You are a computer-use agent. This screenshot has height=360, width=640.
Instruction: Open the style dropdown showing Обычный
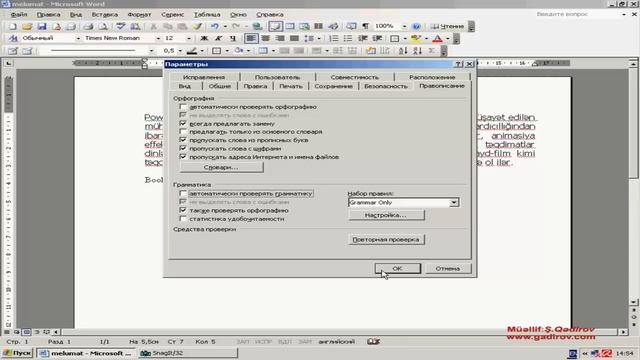(78, 38)
